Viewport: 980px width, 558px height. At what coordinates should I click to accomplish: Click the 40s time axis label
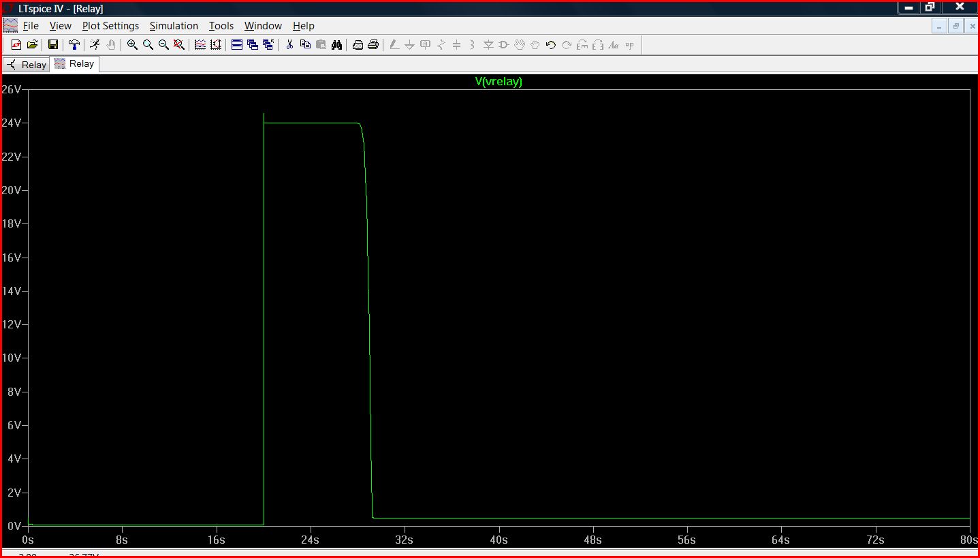[x=499, y=540]
